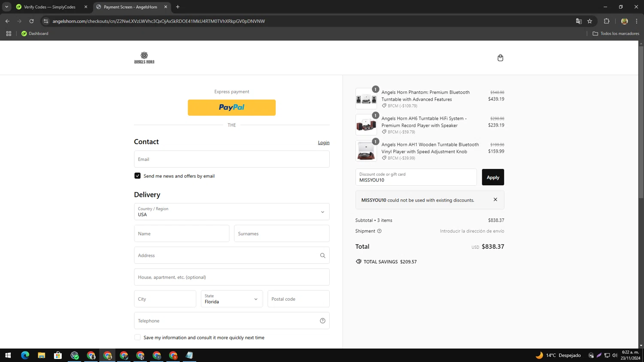Screen dimensions: 644x362
Task: Open the tab search dropdown arrow
Action: (x=6, y=7)
